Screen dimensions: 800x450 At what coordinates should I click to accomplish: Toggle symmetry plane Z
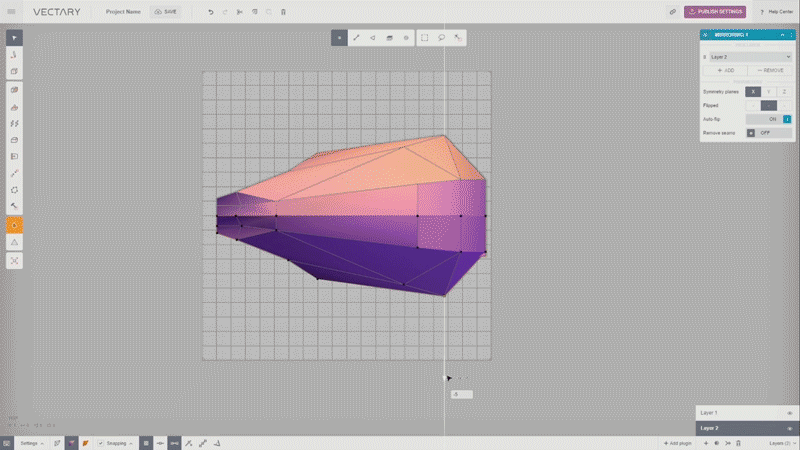[x=784, y=92]
